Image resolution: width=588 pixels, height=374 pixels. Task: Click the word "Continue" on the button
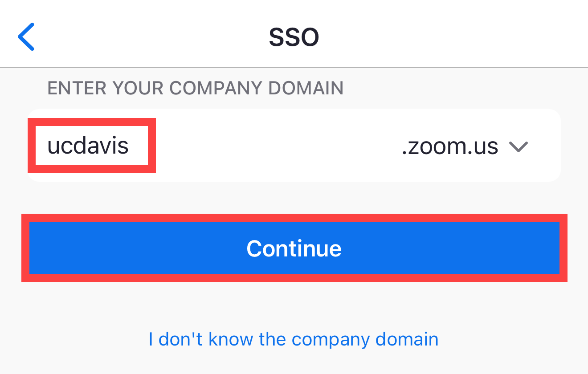click(x=294, y=248)
